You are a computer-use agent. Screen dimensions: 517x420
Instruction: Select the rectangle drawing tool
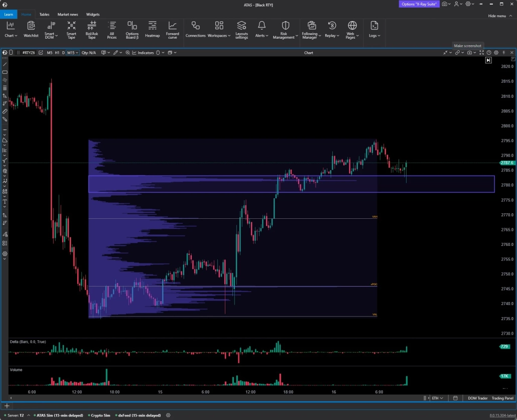tap(5, 72)
